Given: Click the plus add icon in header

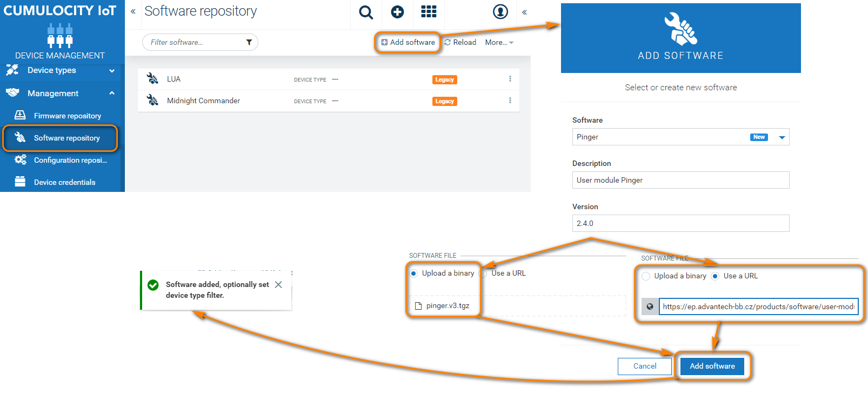Looking at the screenshot, I should 397,12.
